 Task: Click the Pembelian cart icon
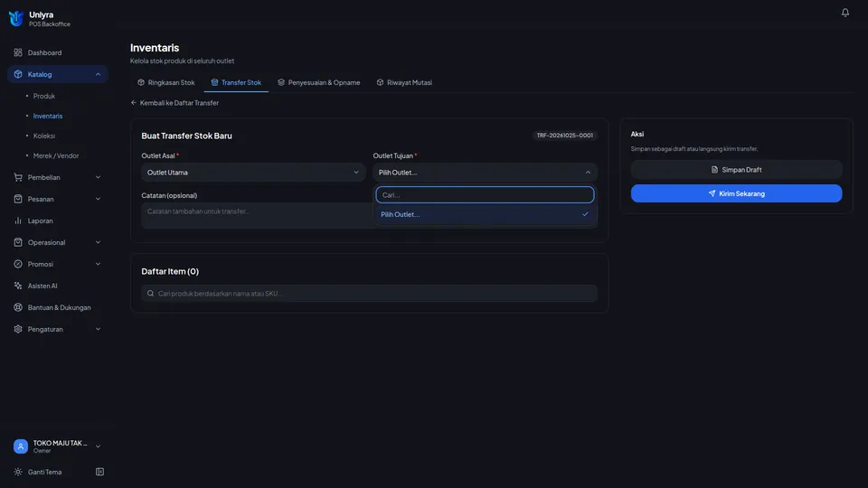(18, 177)
